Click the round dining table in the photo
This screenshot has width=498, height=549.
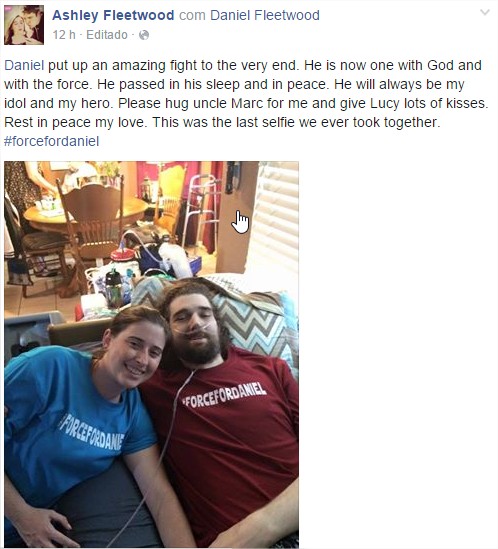[x=86, y=212]
